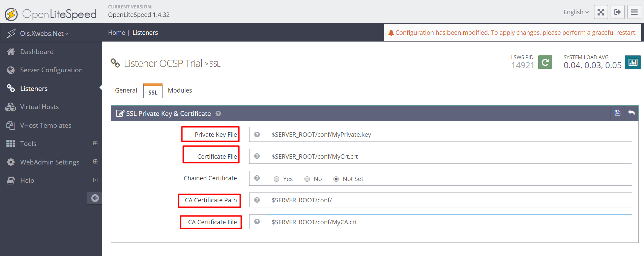Click the Listener OCSP Trial heading
The height and width of the screenshot is (256, 644).
[x=163, y=63]
